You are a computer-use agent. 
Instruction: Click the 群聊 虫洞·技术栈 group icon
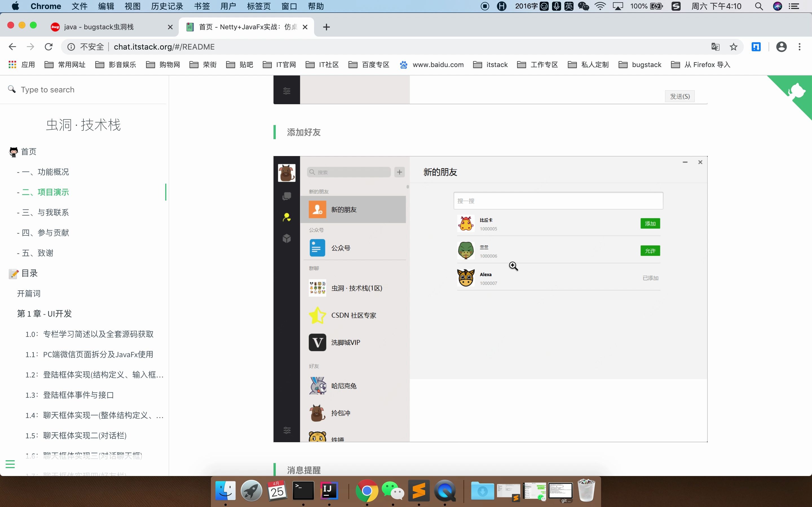pos(317,288)
